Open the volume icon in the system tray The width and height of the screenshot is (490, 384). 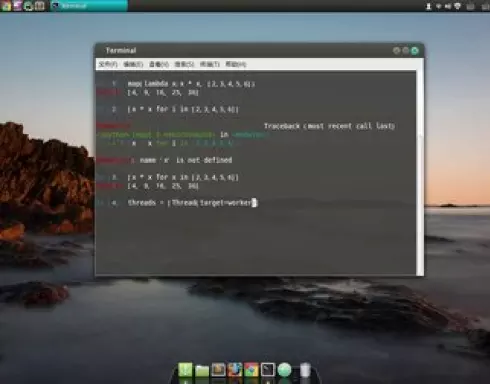448,6
